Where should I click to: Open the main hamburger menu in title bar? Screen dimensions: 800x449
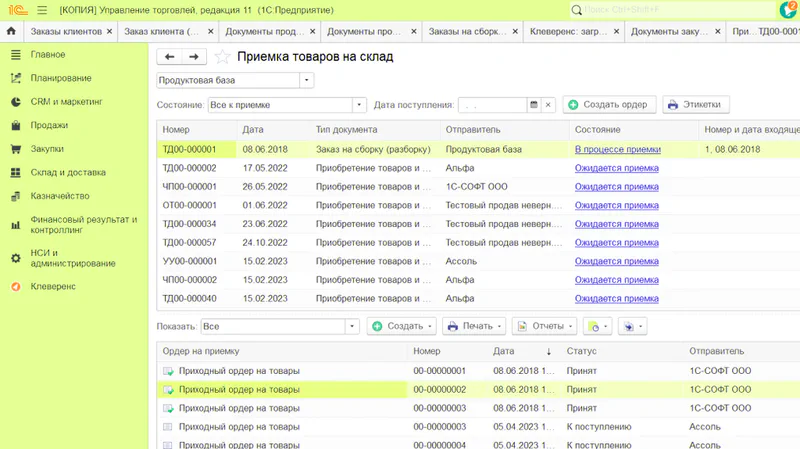[41, 10]
